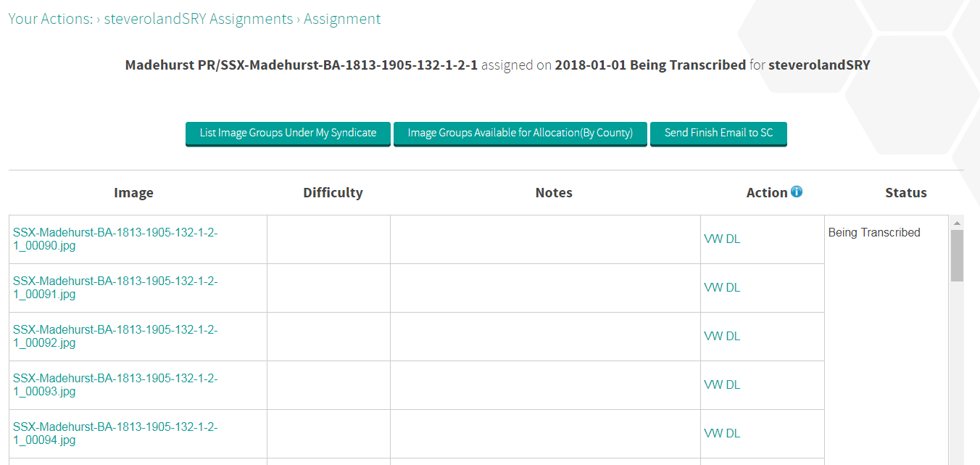Click the table scrollbar up arrow
This screenshot has width=980, height=465.
[957, 223]
